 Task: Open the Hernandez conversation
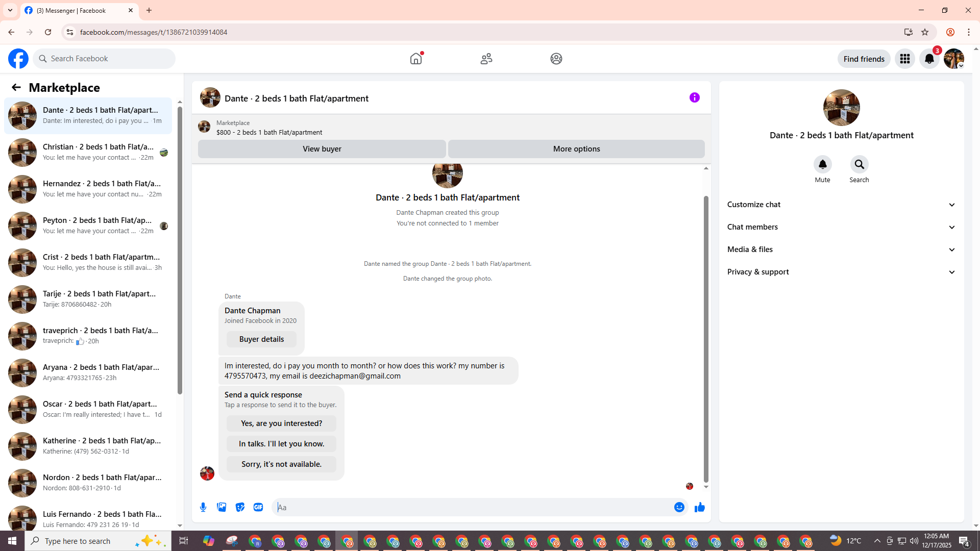(x=88, y=189)
